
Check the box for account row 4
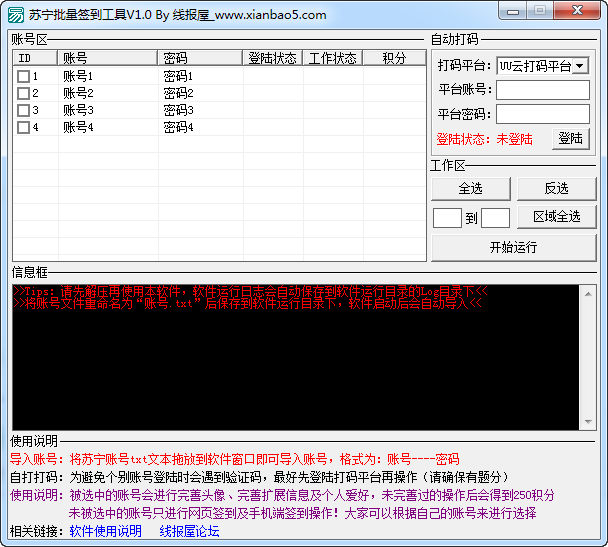tap(23, 128)
